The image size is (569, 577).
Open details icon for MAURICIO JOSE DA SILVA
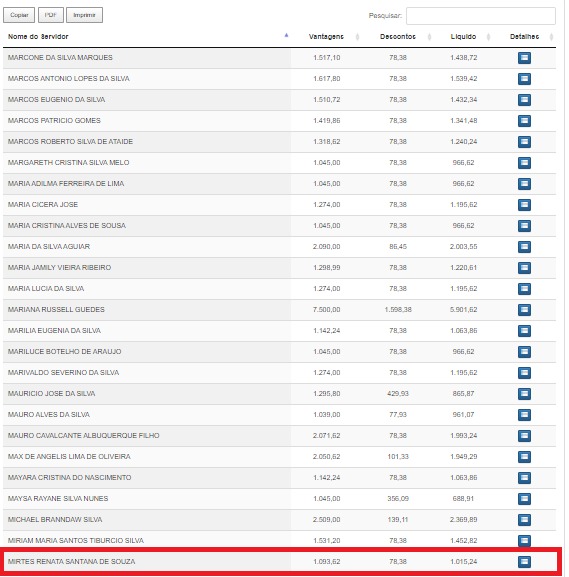[x=524, y=394]
